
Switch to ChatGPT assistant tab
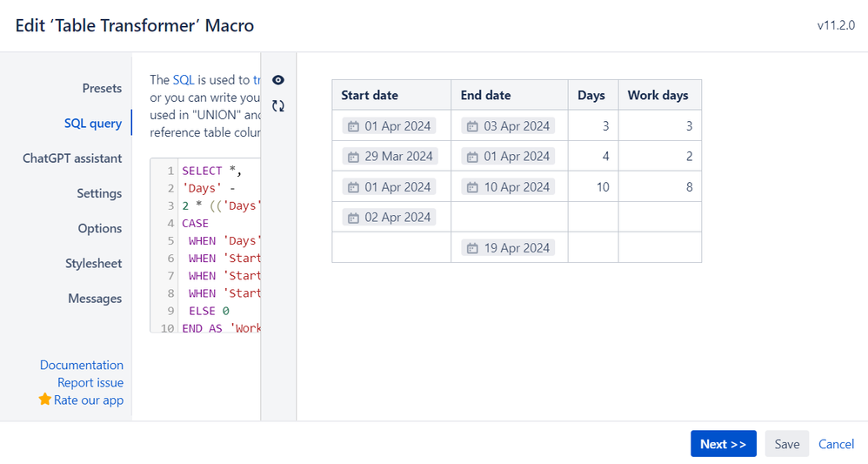pos(72,158)
